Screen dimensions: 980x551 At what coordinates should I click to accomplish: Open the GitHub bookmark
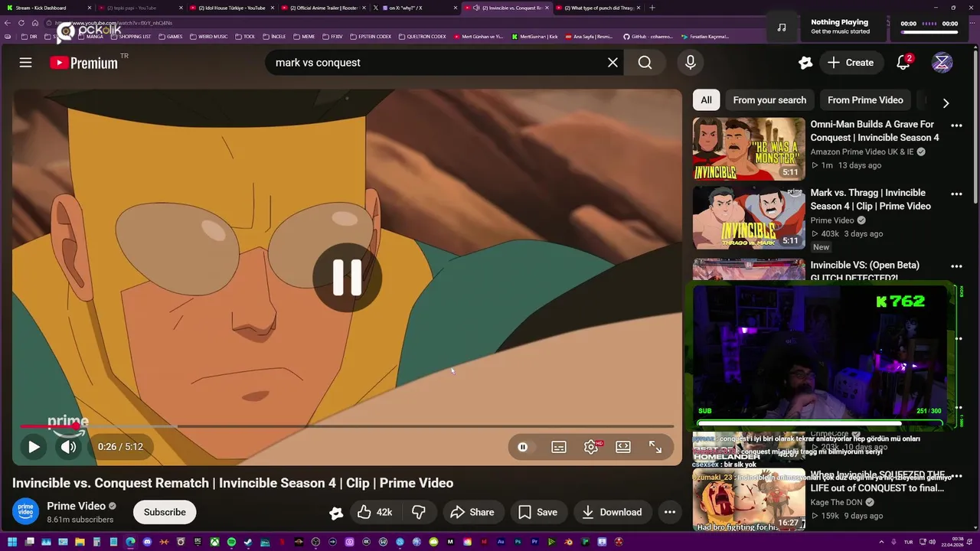coord(648,36)
